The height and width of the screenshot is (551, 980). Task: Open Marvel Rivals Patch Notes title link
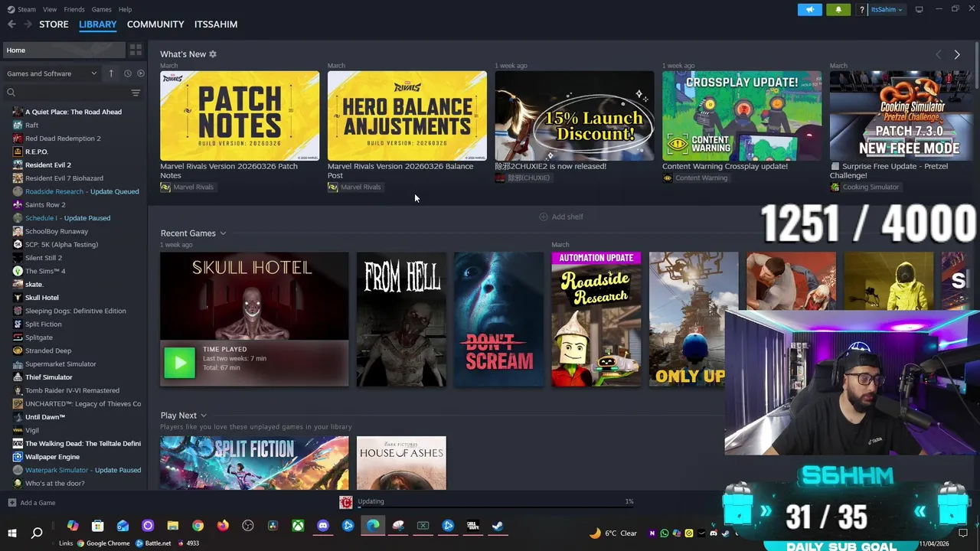coord(229,171)
